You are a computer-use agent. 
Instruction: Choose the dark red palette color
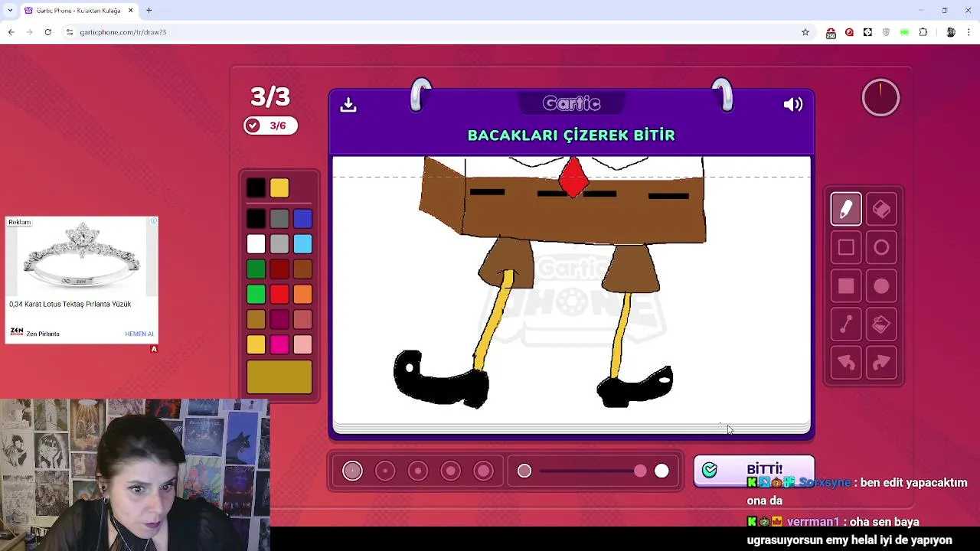click(x=279, y=269)
